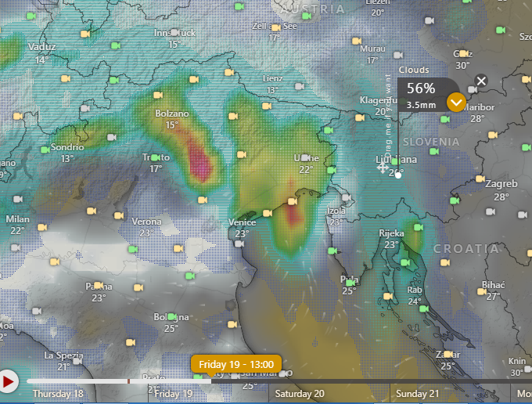This screenshot has width=532, height=404.
Task: Open the yellow webcam icon left of Zagreb
Action: pos(480,179)
